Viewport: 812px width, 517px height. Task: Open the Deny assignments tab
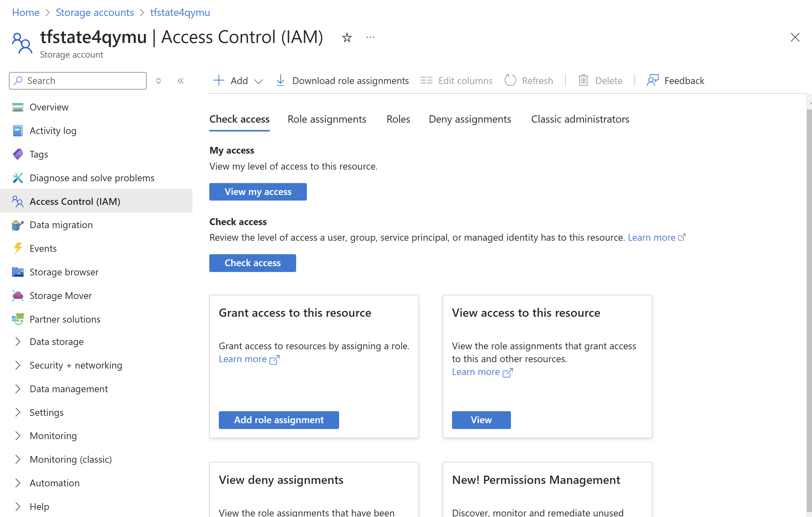(470, 119)
